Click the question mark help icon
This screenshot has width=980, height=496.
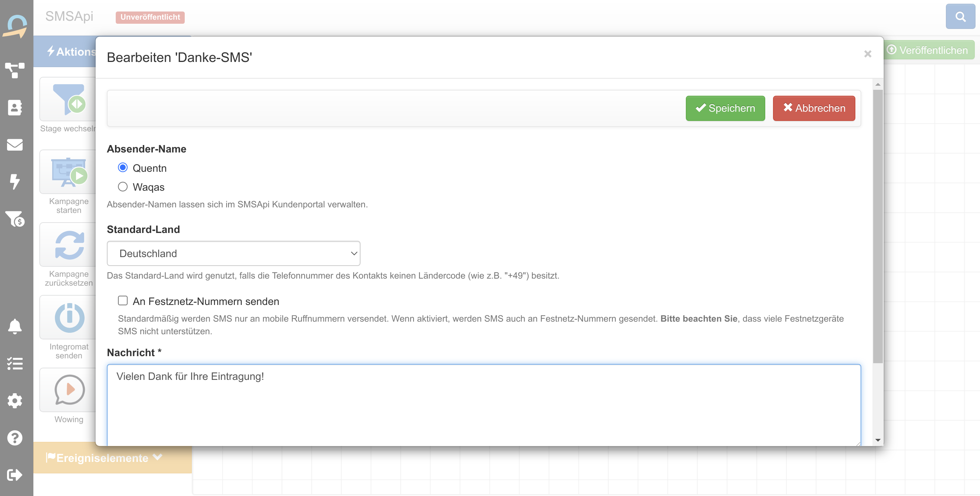[x=15, y=438]
